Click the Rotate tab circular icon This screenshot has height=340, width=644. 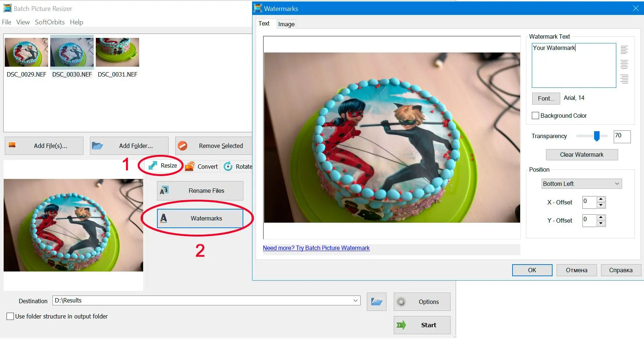[x=228, y=167]
